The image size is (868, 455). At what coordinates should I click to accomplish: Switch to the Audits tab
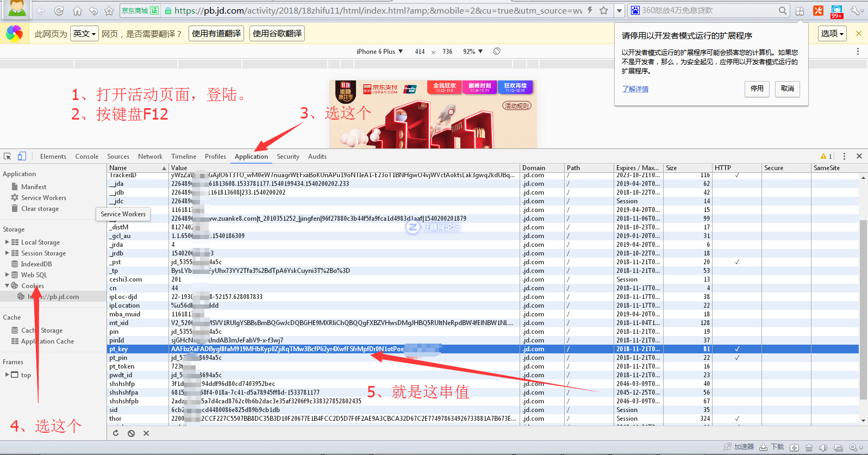(x=317, y=157)
